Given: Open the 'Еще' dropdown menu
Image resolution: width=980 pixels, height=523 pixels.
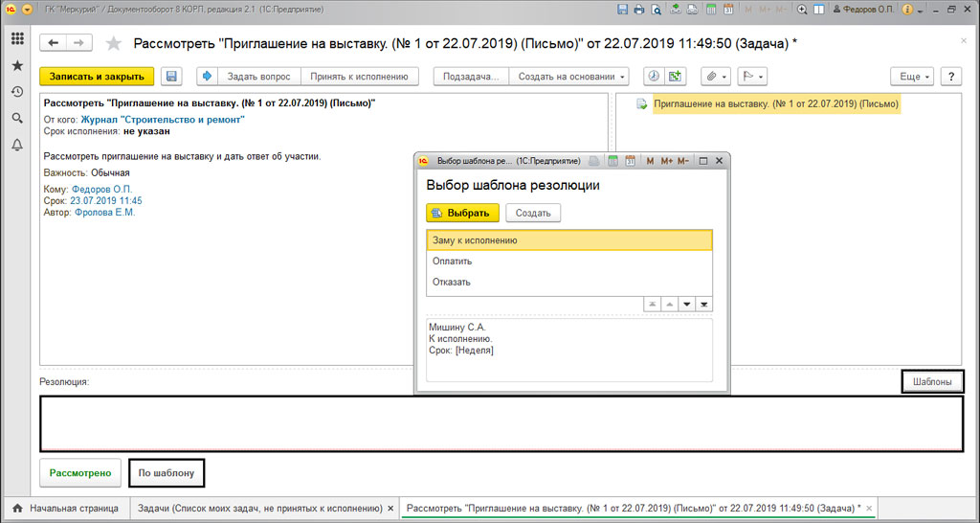Looking at the screenshot, I should (x=912, y=77).
